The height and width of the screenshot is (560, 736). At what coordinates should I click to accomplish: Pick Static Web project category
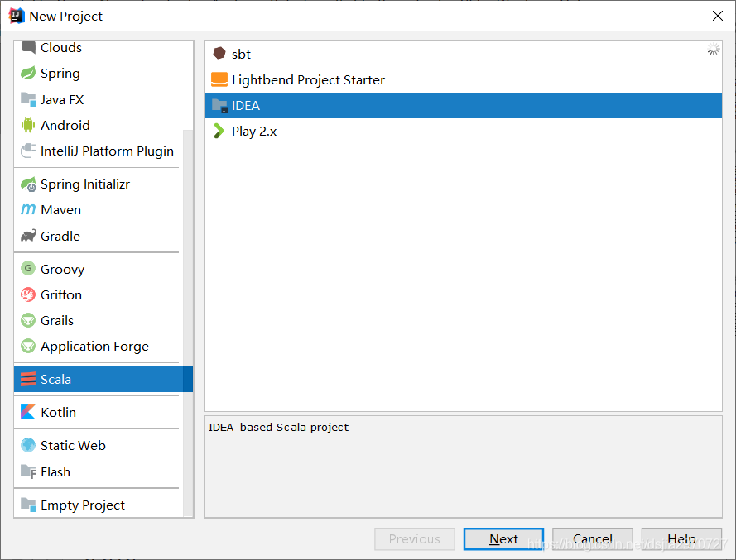pyautogui.click(x=73, y=445)
